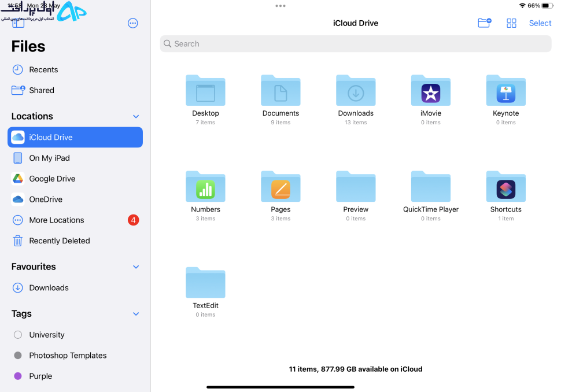Collapse the Locations section chevron
The image size is (561, 392).
tap(136, 117)
